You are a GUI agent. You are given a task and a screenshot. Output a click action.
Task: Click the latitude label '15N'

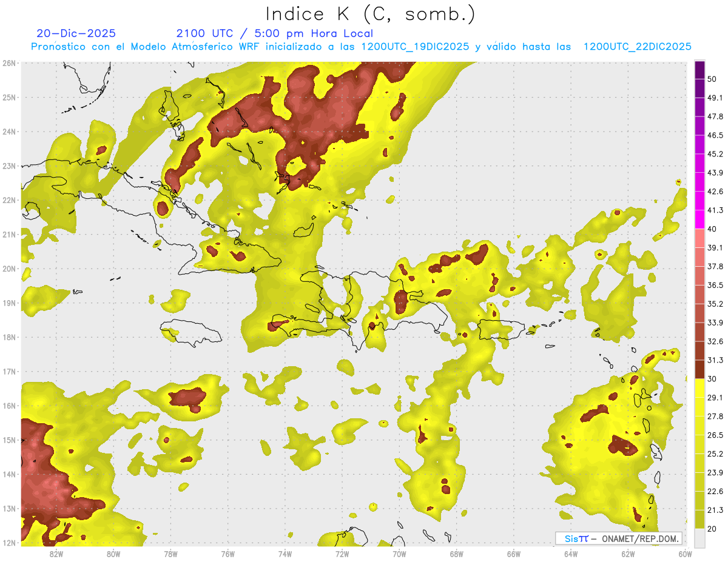point(9,440)
